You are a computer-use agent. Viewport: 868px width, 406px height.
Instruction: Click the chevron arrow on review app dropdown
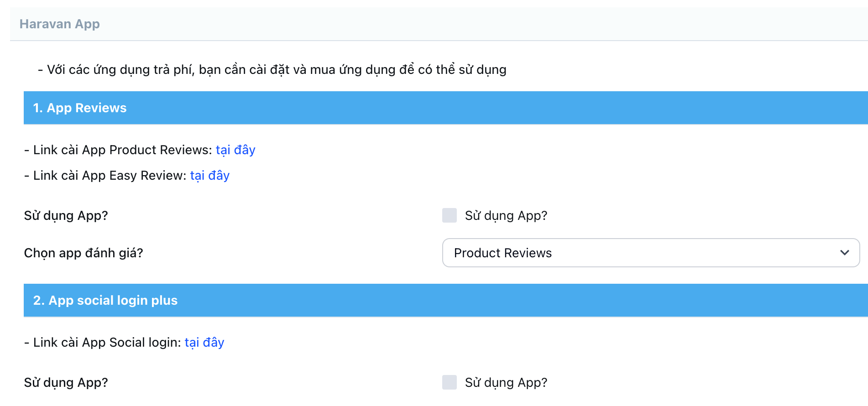point(844,253)
